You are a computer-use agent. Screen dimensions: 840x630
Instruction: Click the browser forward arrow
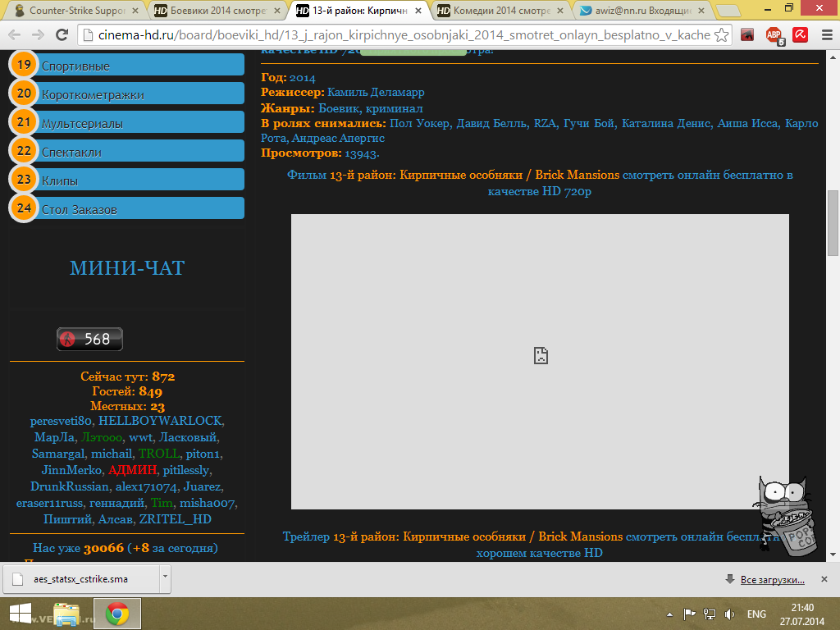click(38, 34)
